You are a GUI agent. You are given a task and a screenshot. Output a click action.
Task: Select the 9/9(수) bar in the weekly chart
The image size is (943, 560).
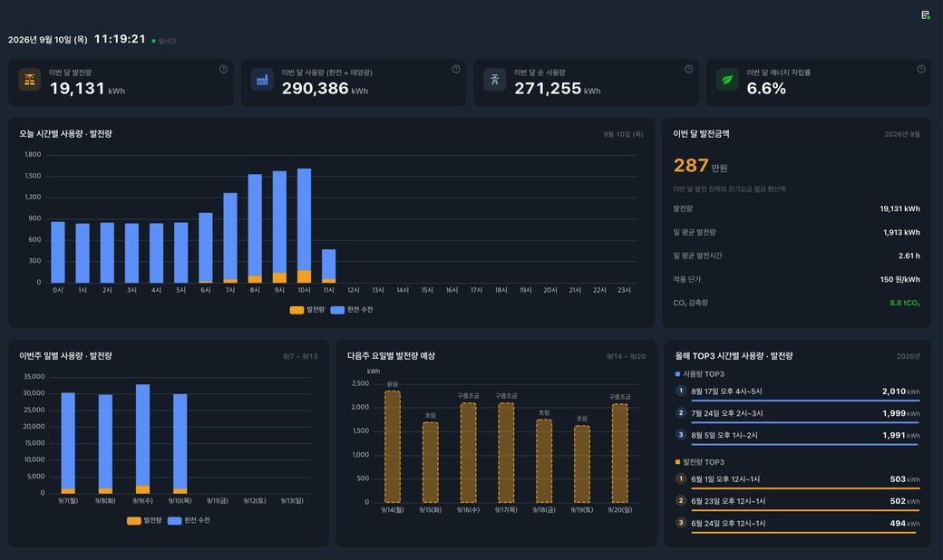(x=142, y=439)
